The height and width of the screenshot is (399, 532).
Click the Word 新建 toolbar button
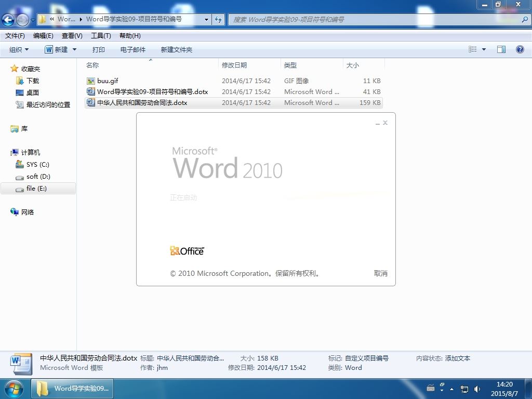[56, 49]
